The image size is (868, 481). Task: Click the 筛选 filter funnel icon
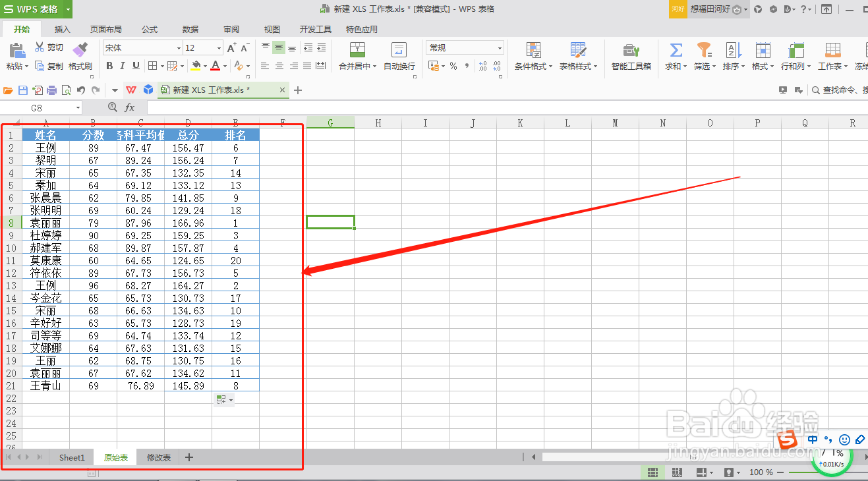(705, 49)
